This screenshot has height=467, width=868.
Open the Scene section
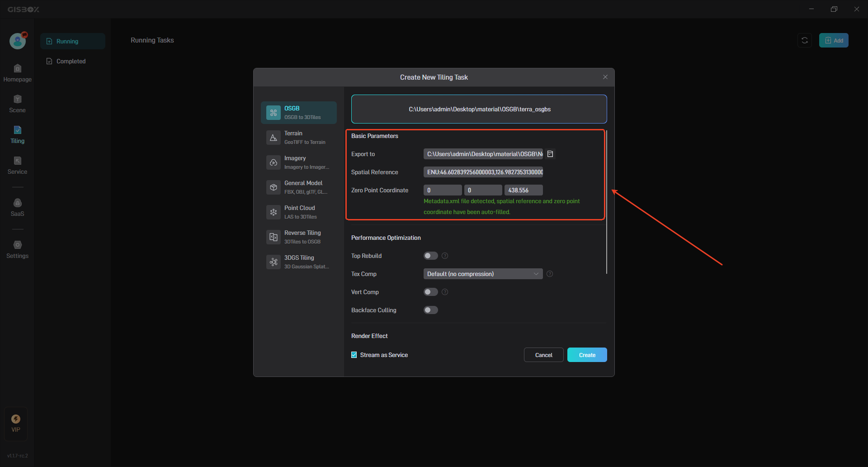click(17, 104)
